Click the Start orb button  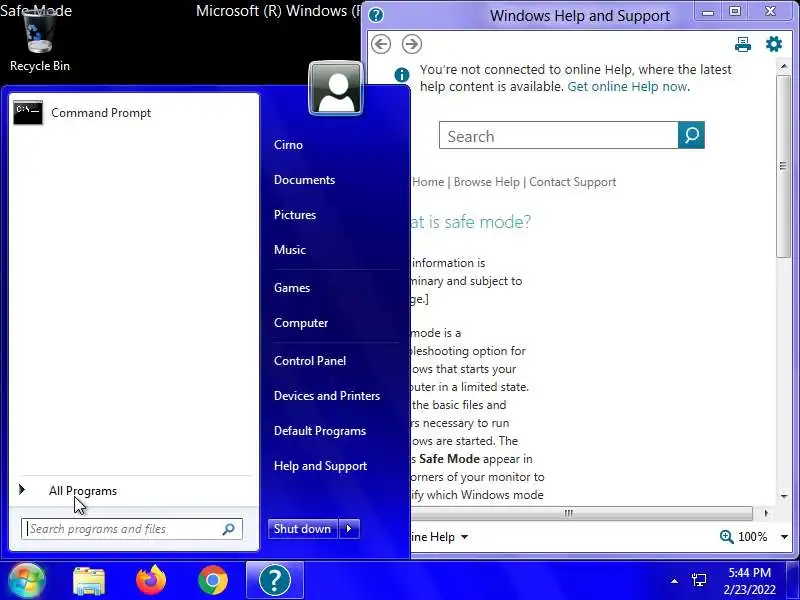[26, 580]
